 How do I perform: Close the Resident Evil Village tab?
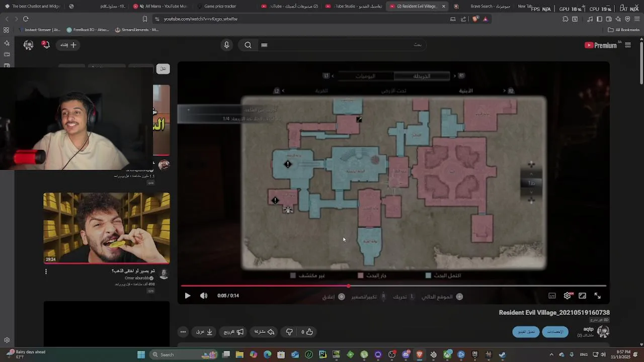pos(443,6)
